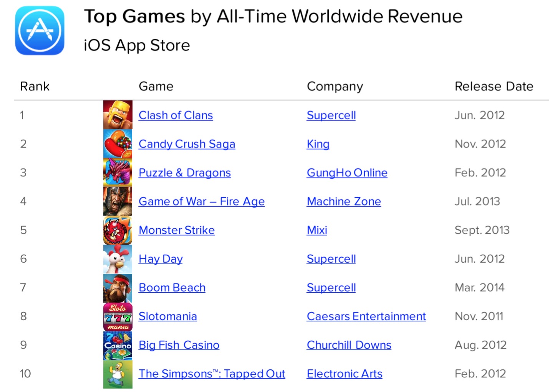
Task: Click the Clash of Clans game icon
Action: 118,115
